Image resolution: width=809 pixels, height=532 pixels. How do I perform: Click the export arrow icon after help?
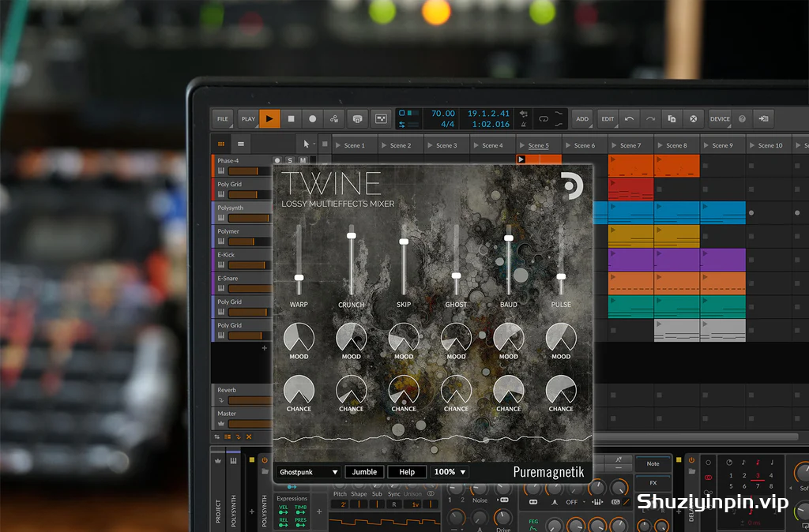(763, 118)
